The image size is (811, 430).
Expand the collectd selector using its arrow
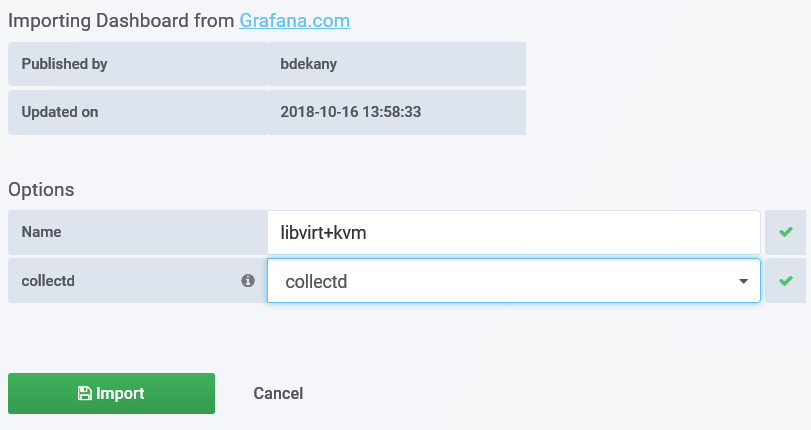[x=743, y=282]
